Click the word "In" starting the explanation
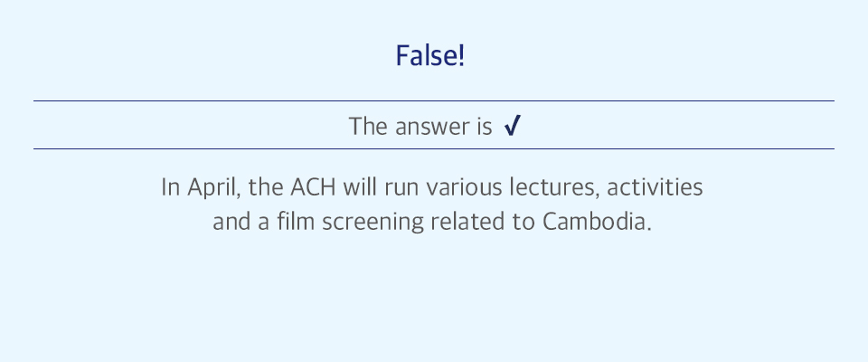868x362 pixels. point(171,187)
